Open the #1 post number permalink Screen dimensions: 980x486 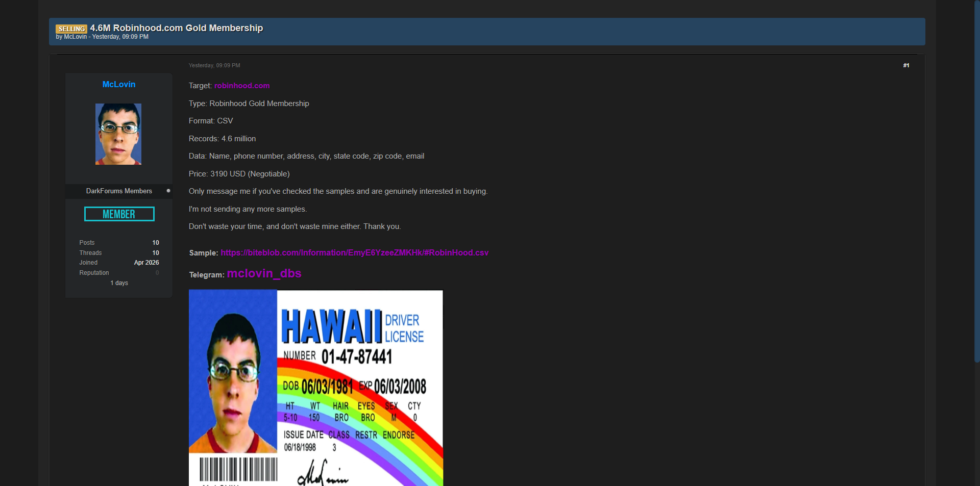tap(906, 65)
